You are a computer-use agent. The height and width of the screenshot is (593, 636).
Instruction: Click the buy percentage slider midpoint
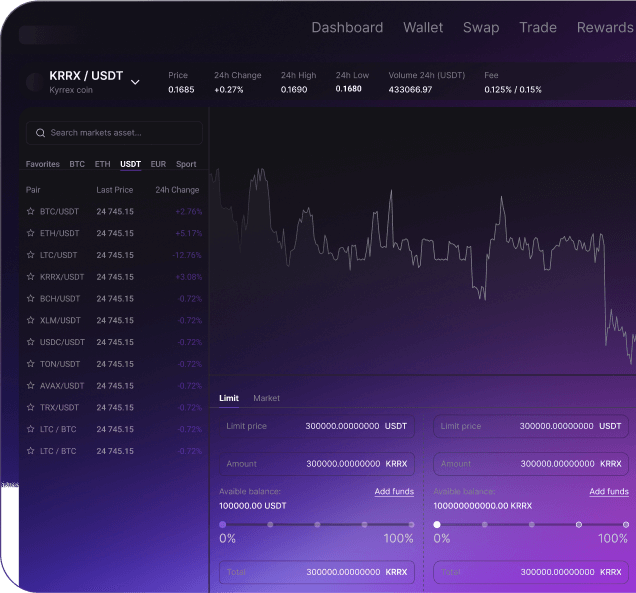317,524
